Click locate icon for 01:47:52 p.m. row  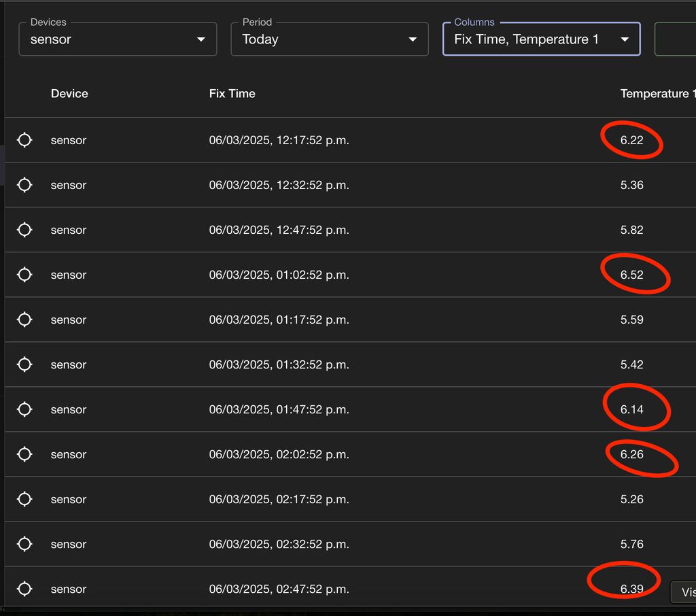(x=24, y=409)
